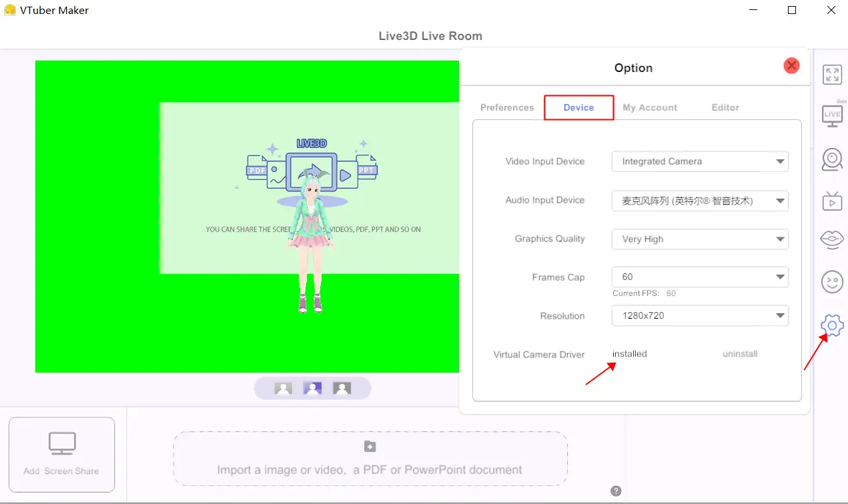Screen dimensions: 848x504
Task: Click the uninstall link for virtual camera
Action: tap(740, 354)
